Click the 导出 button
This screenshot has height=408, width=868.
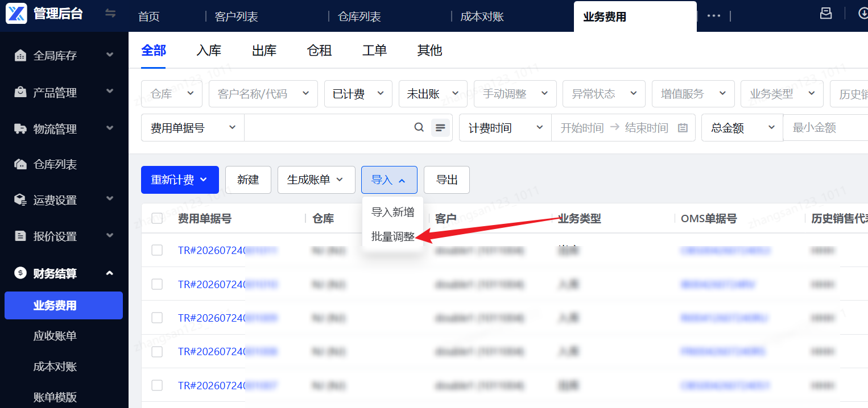tap(447, 180)
